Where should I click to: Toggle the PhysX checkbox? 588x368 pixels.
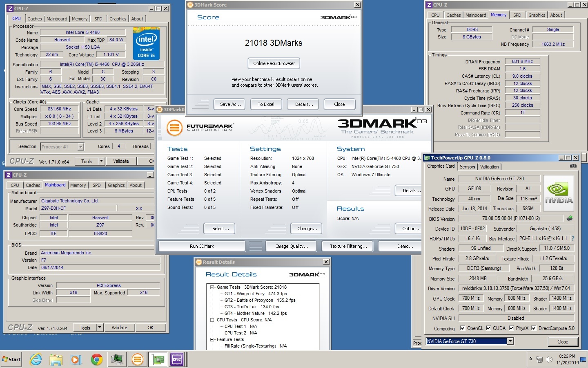(511, 328)
